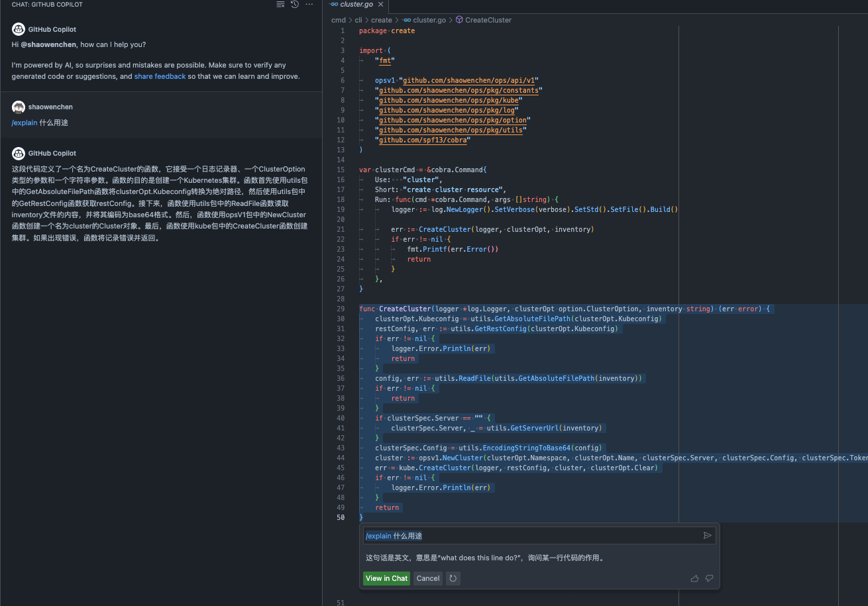This screenshot has height=606, width=868.
Task: Send the inline chat prompt with arrow icon
Action: tap(708, 535)
